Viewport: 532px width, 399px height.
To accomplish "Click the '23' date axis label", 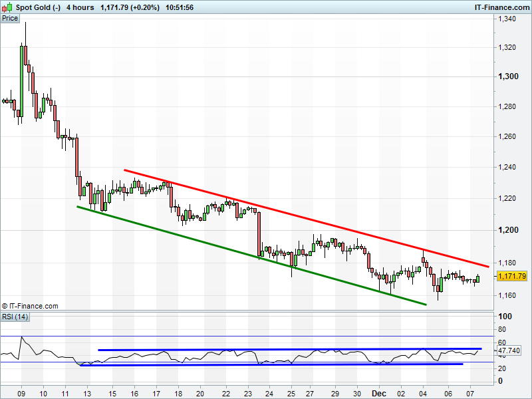I will coord(248,394).
